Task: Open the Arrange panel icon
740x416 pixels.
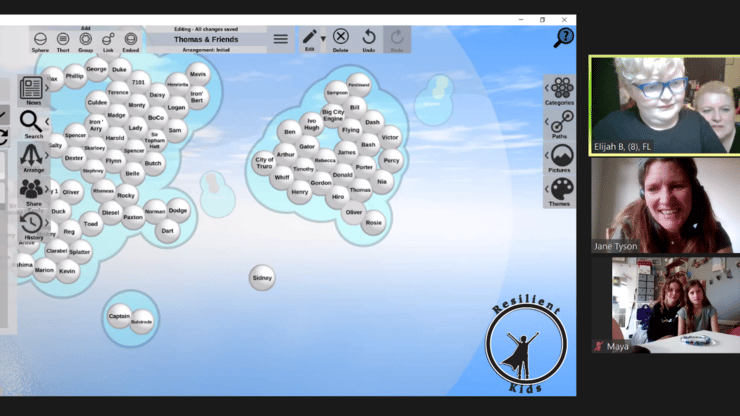Action: point(31,155)
